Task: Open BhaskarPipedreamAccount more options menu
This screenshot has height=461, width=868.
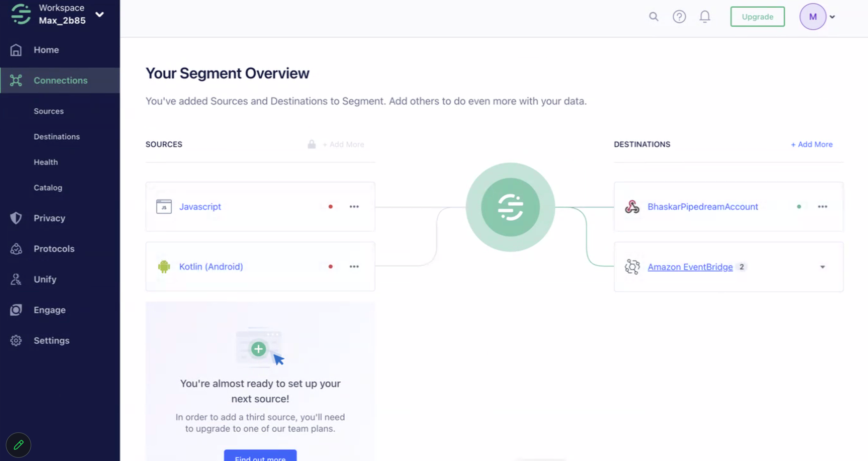Action: pos(822,206)
